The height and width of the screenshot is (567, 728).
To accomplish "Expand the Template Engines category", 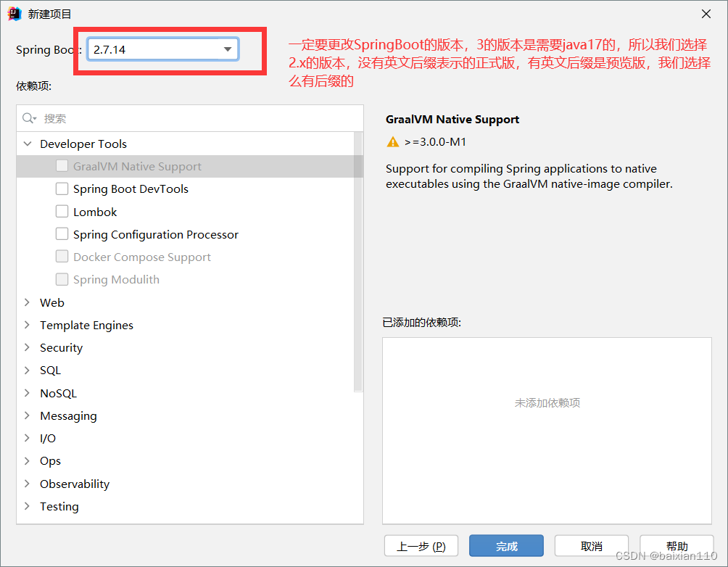I will coord(28,325).
